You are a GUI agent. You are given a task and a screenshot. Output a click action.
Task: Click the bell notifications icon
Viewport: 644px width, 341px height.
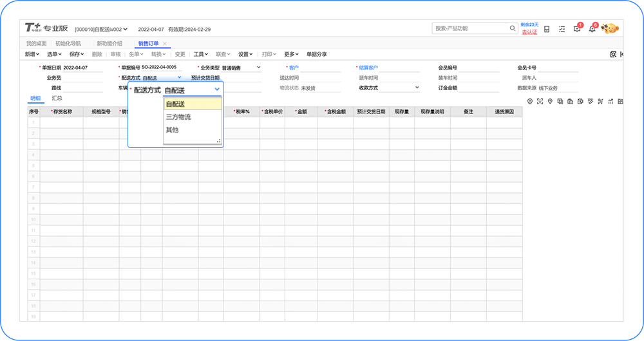pyautogui.click(x=592, y=29)
